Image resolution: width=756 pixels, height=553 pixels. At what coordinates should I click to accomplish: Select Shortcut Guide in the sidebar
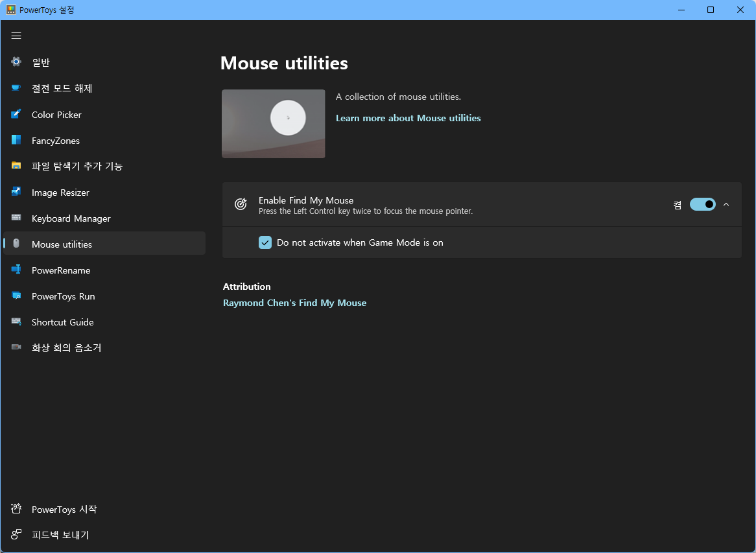click(x=104, y=322)
